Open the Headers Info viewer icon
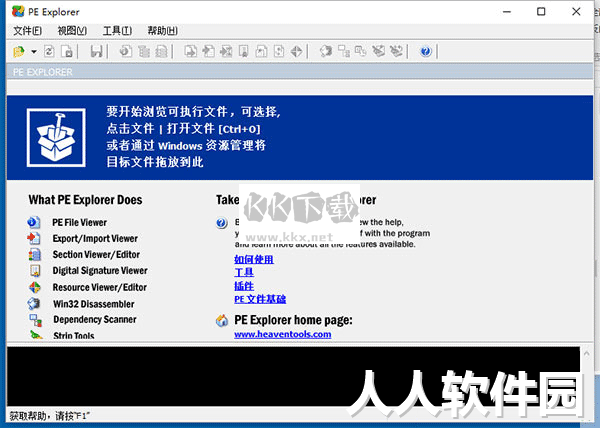The width and height of the screenshot is (600, 428). point(126,51)
